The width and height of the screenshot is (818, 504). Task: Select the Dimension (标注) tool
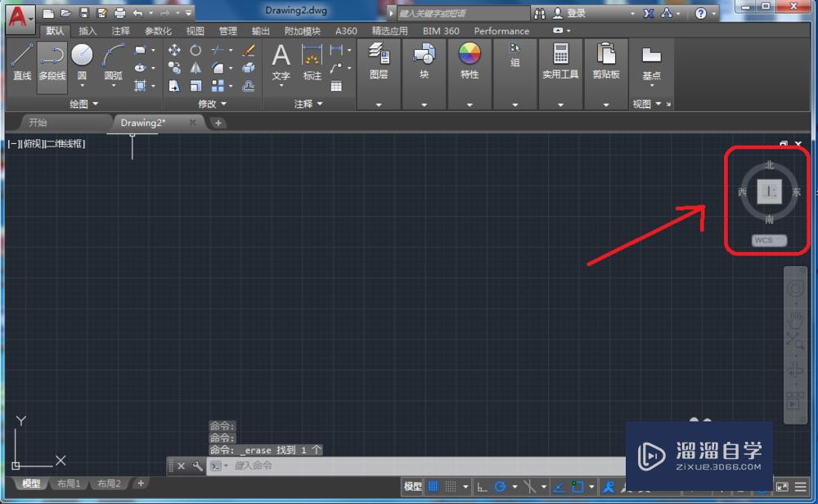pos(312,63)
